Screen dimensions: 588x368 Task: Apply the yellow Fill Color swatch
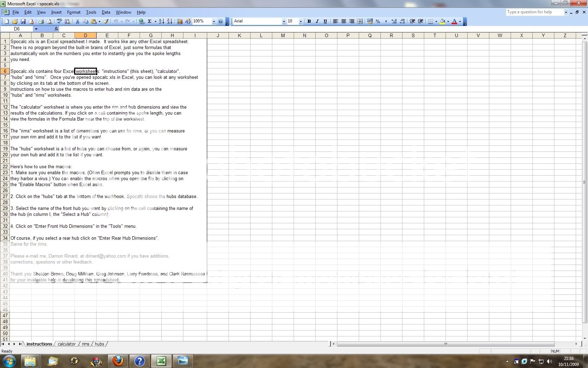tap(443, 21)
